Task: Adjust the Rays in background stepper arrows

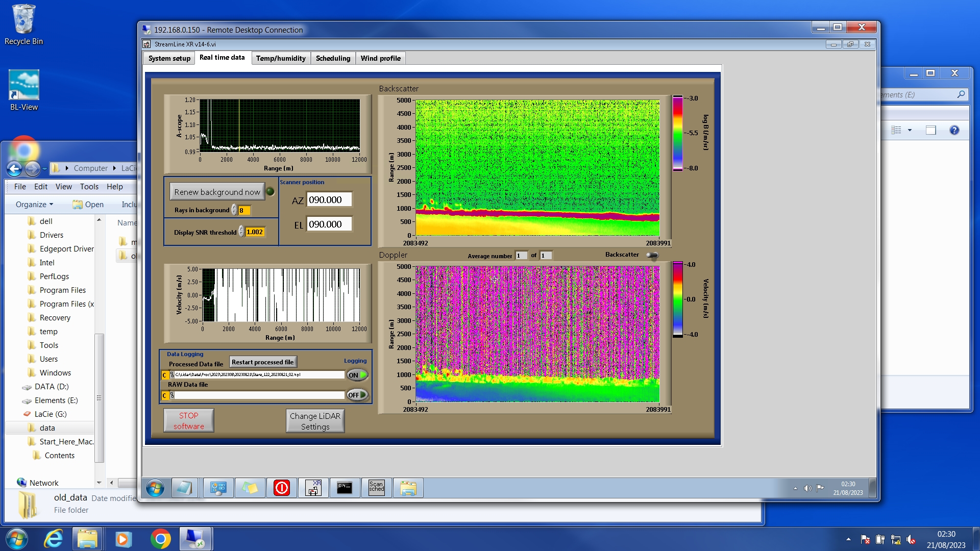Action: tap(234, 210)
